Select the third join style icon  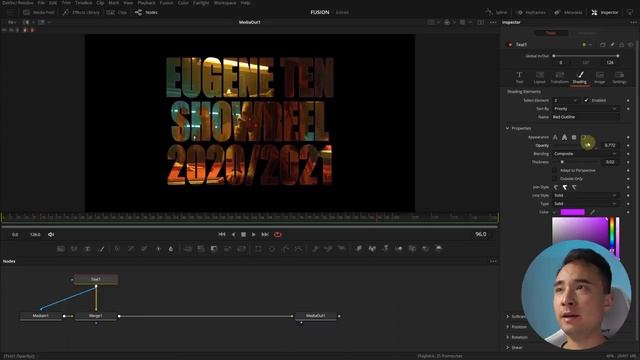[574, 187]
